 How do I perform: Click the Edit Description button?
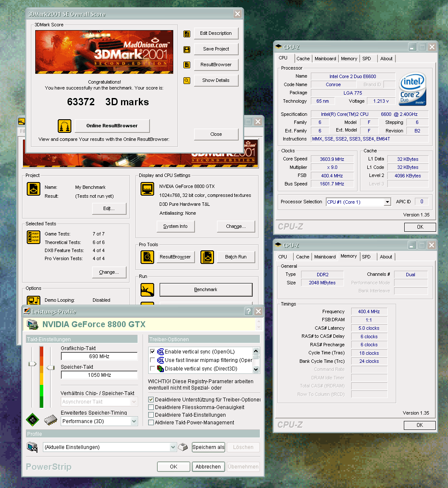(216, 33)
